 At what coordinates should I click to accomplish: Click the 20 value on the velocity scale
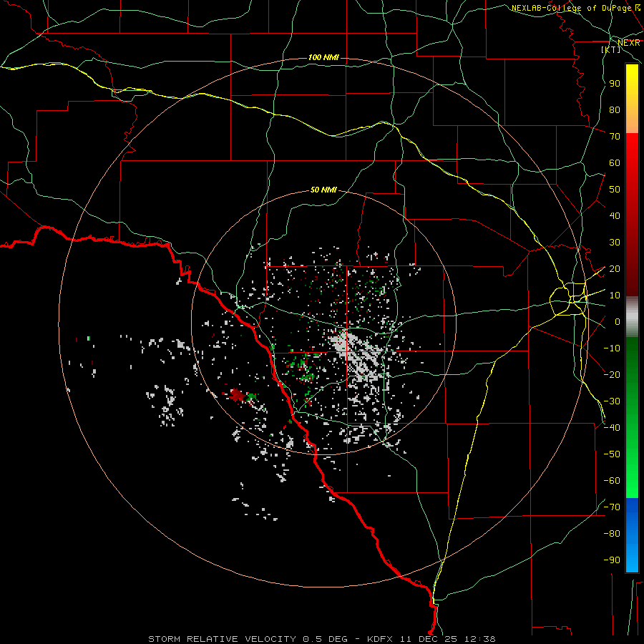click(615, 268)
